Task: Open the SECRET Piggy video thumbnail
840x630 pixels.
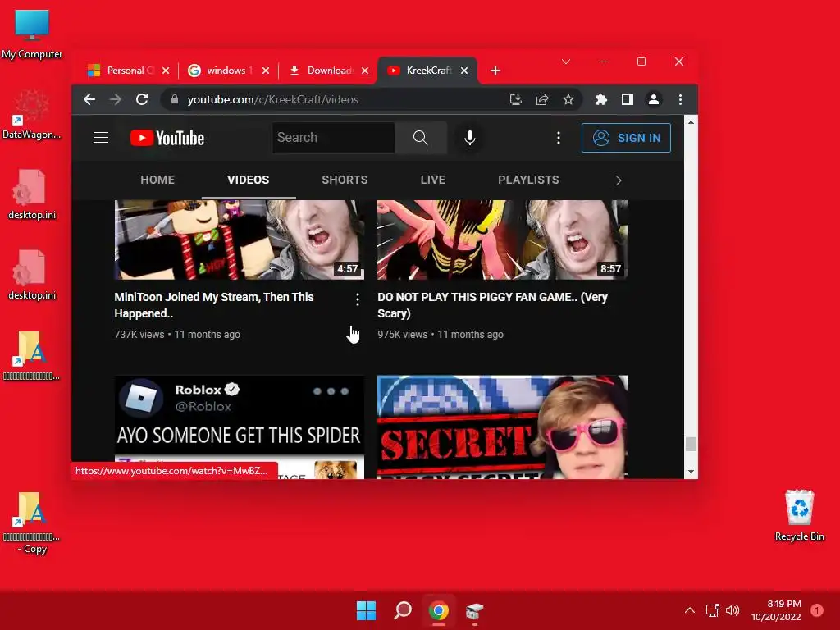Action: coord(502,427)
